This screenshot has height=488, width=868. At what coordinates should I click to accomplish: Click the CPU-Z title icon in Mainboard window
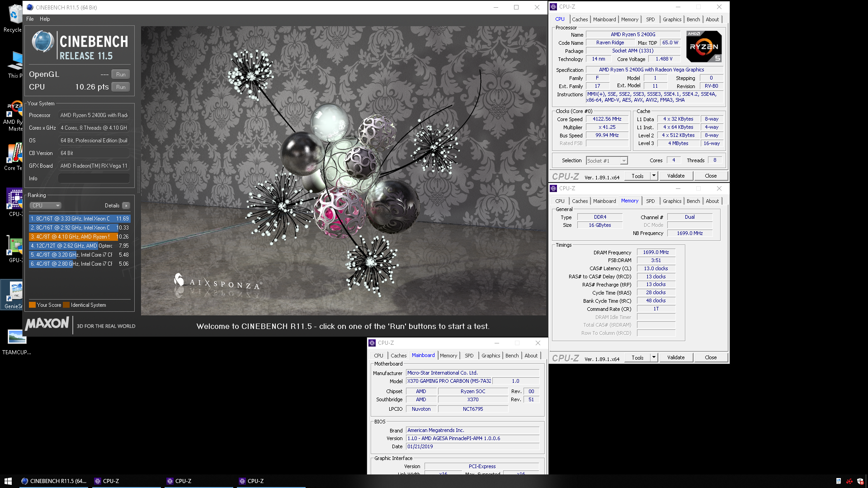click(x=372, y=343)
